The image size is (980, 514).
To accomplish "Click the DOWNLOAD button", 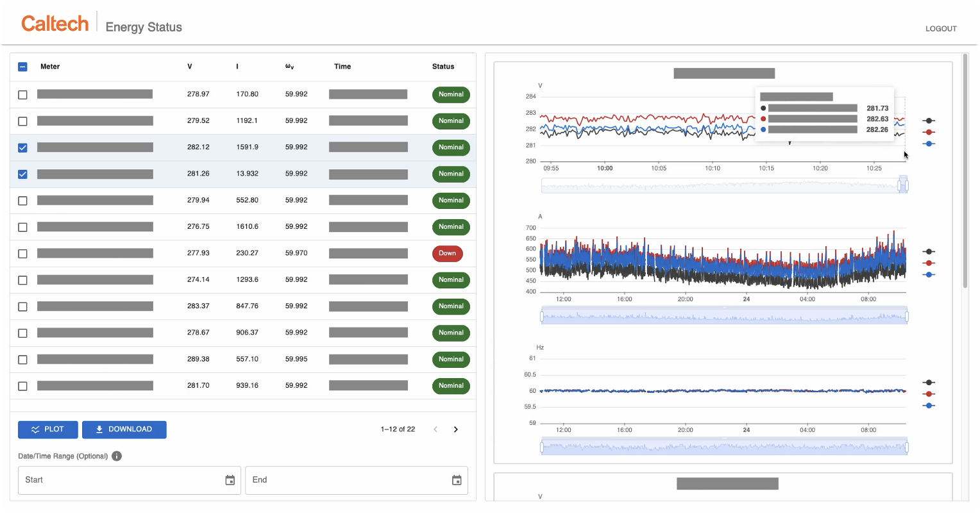I will 124,429.
